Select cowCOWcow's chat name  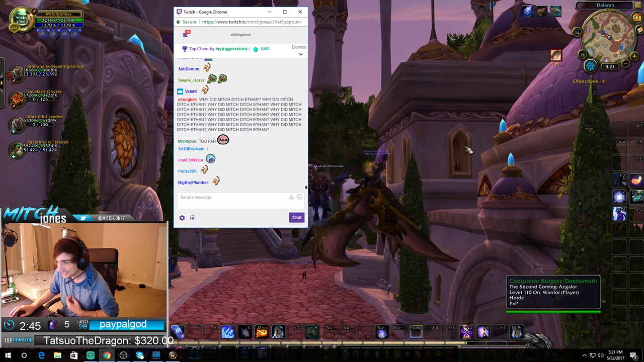pos(191,160)
